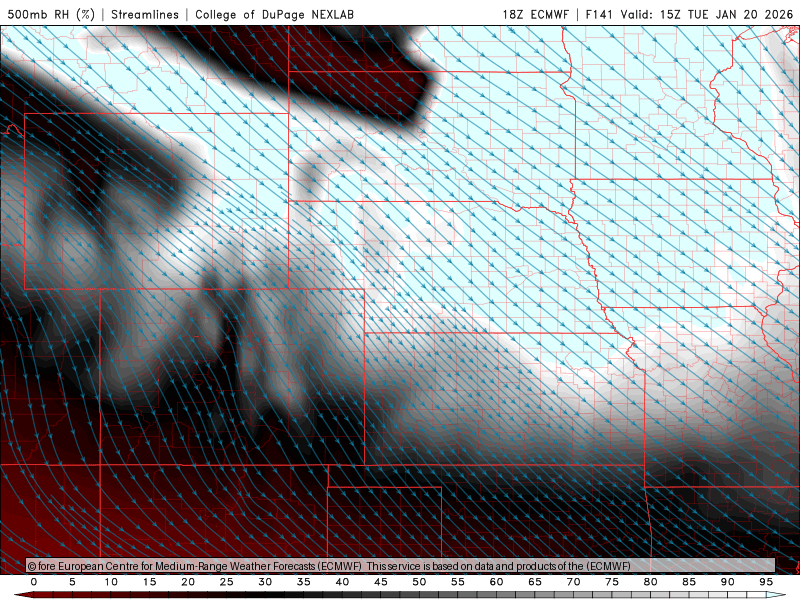Click the "50" value on color scale
This screenshot has width=800, height=600.
pos(419,582)
